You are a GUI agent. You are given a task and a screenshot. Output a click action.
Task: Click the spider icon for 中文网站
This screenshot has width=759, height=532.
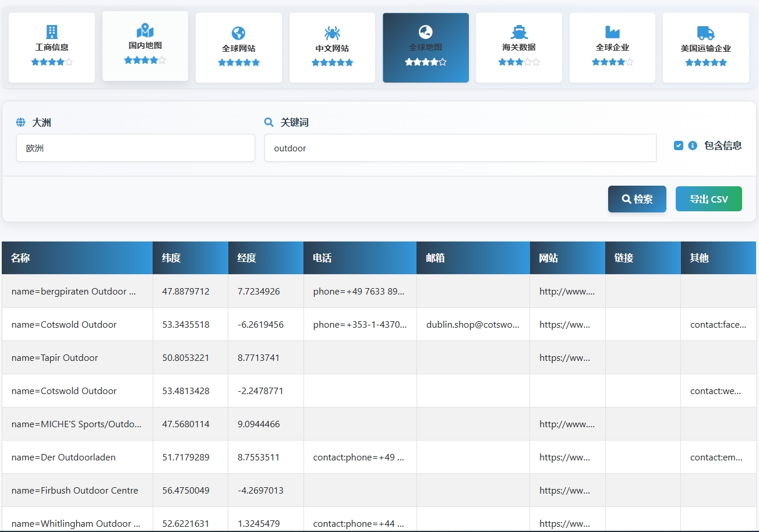click(x=332, y=33)
